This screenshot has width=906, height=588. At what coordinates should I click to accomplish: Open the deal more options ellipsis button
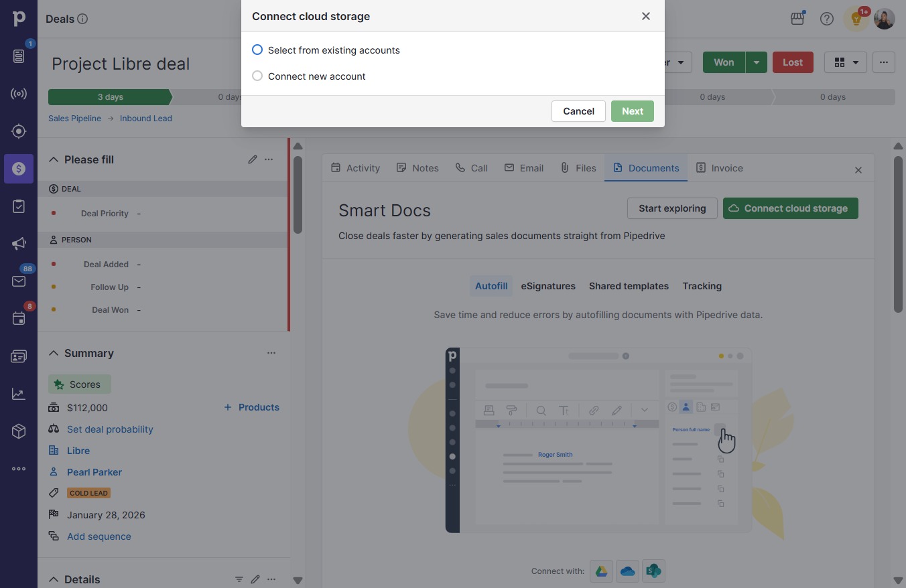pyautogui.click(x=884, y=62)
